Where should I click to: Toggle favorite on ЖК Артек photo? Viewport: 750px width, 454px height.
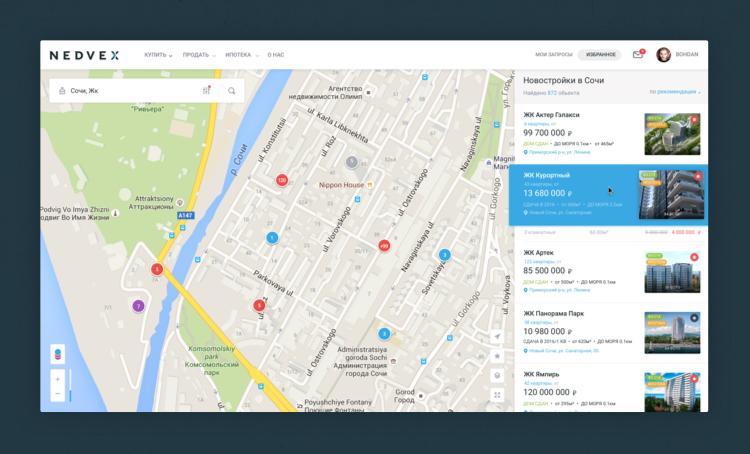pyautogui.click(x=696, y=257)
